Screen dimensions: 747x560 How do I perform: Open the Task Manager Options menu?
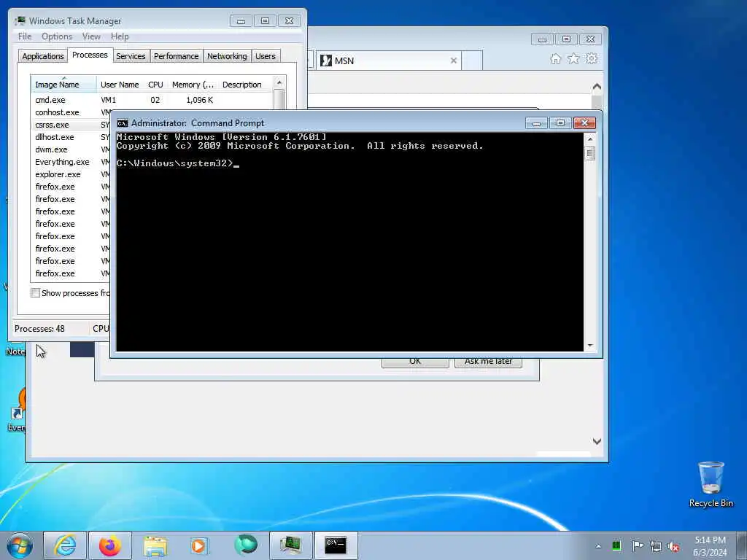57,36
